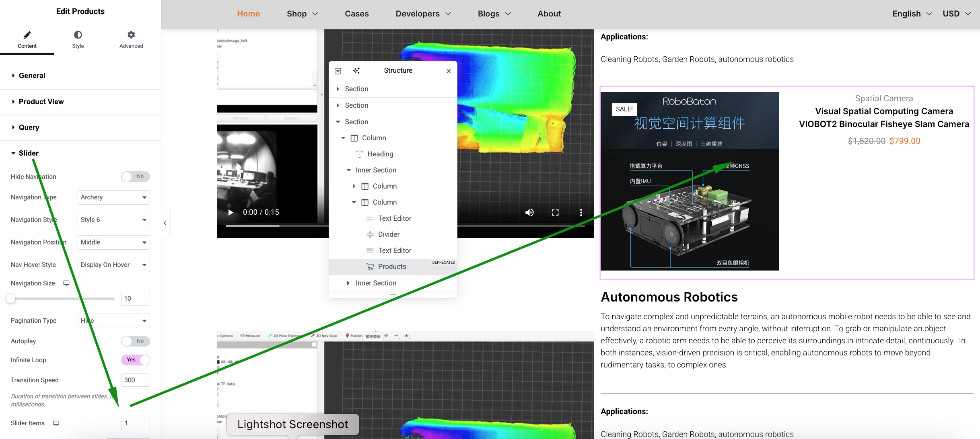Select the Divider widget in Structure
Screen dimensions: 980x439
[393, 234]
